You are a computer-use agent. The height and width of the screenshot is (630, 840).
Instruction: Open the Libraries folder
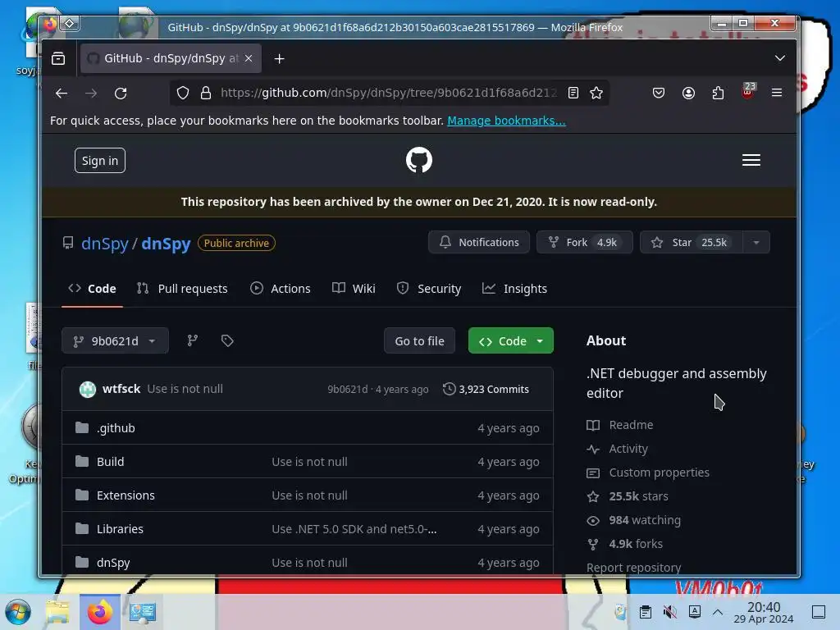tap(120, 529)
